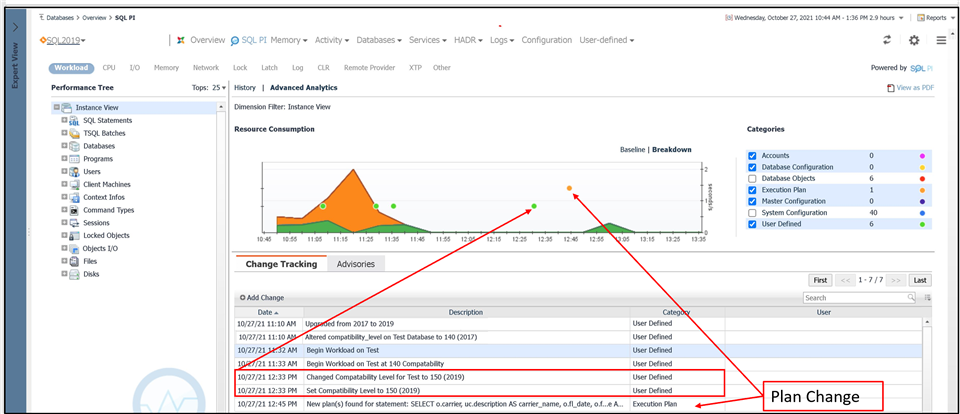Go to the First page button
Screen dimensions: 960x414
coord(820,280)
